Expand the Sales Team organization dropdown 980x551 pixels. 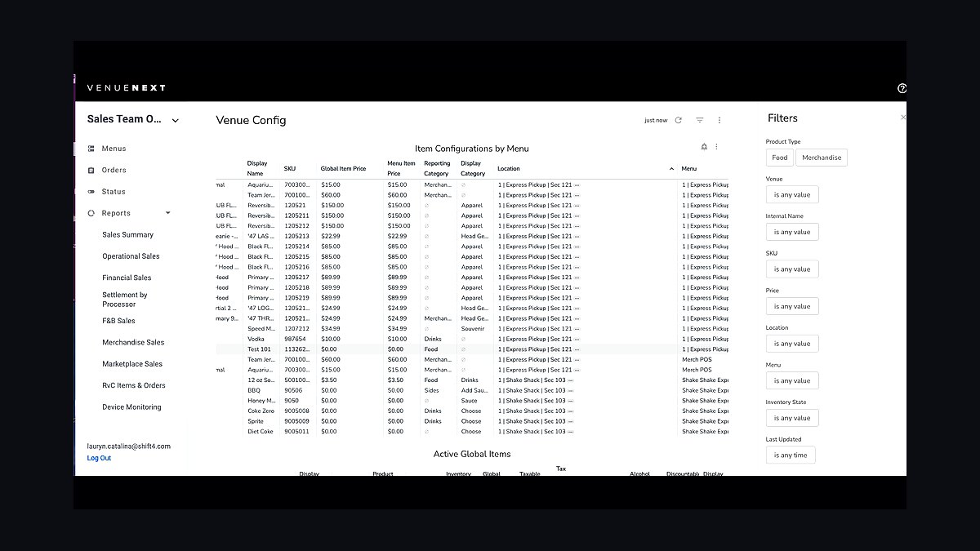[175, 121]
